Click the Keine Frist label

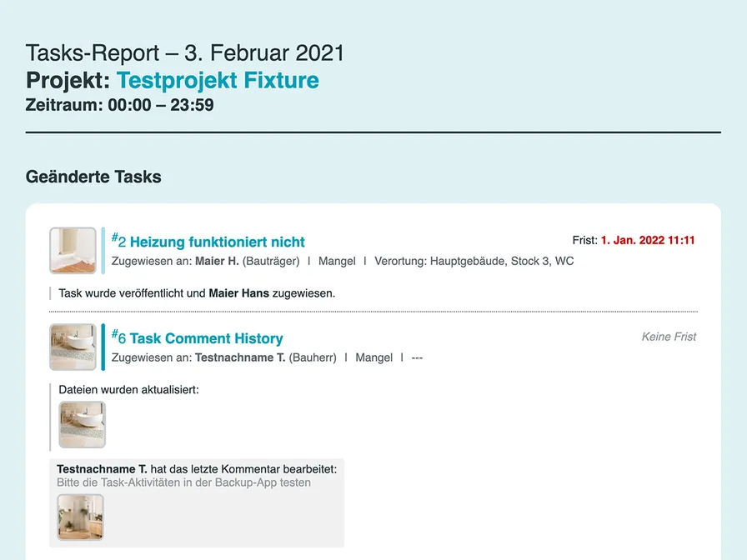[669, 337]
